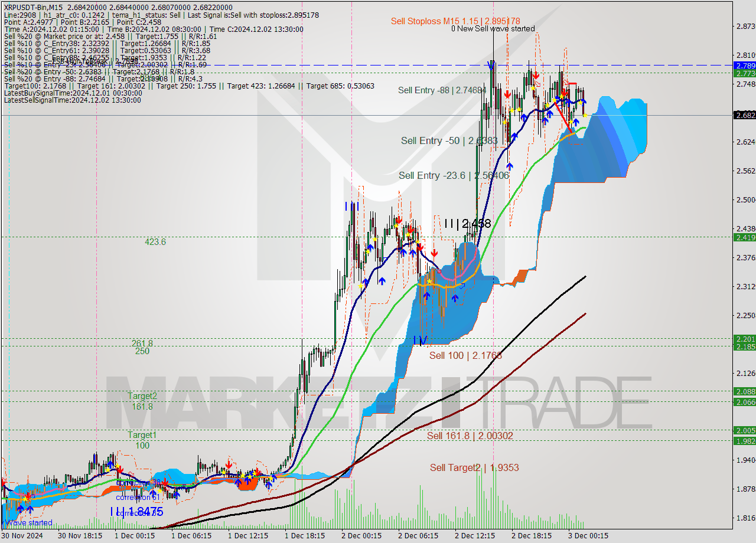Click the green 2.066 price tag
The image size is (756, 543).
744,402
